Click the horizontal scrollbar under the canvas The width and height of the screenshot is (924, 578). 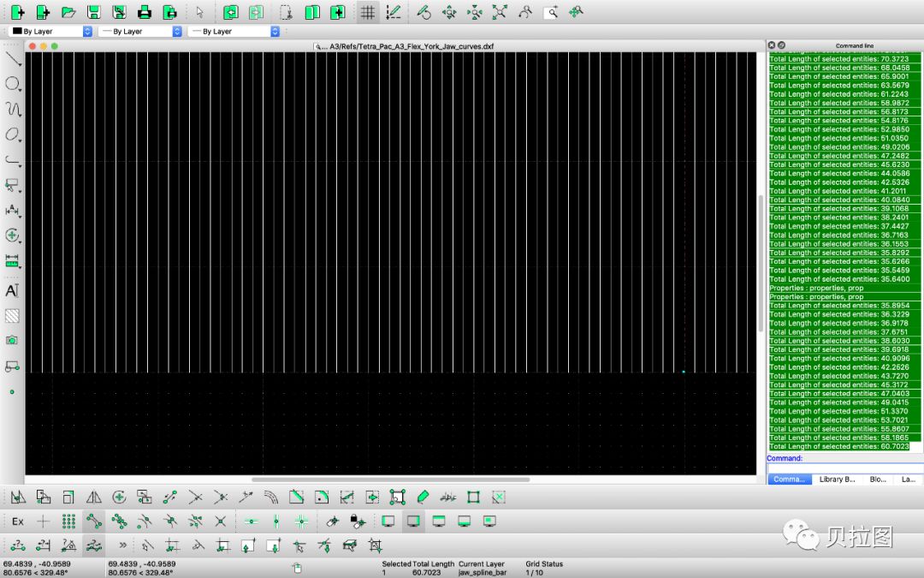coord(390,480)
